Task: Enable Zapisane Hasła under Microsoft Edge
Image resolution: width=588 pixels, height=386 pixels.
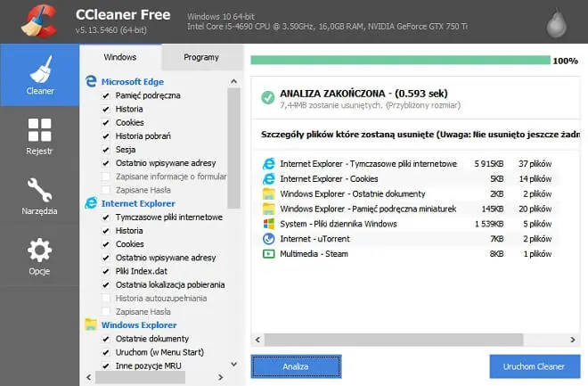Action: click(106, 190)
